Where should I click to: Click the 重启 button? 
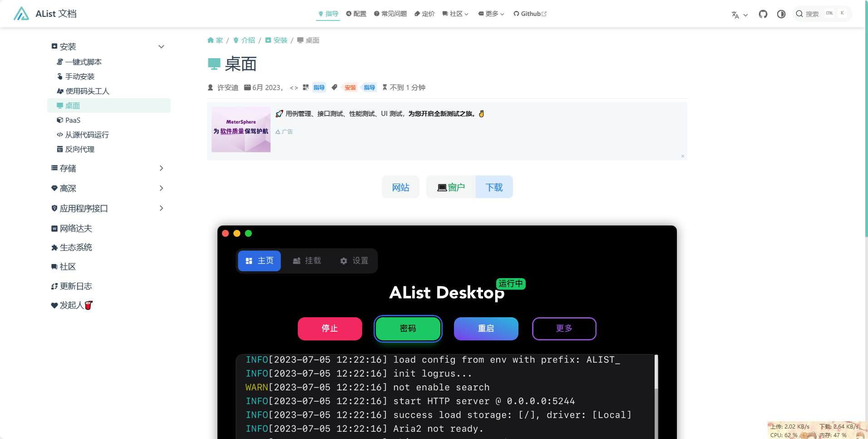coord(486,329)
